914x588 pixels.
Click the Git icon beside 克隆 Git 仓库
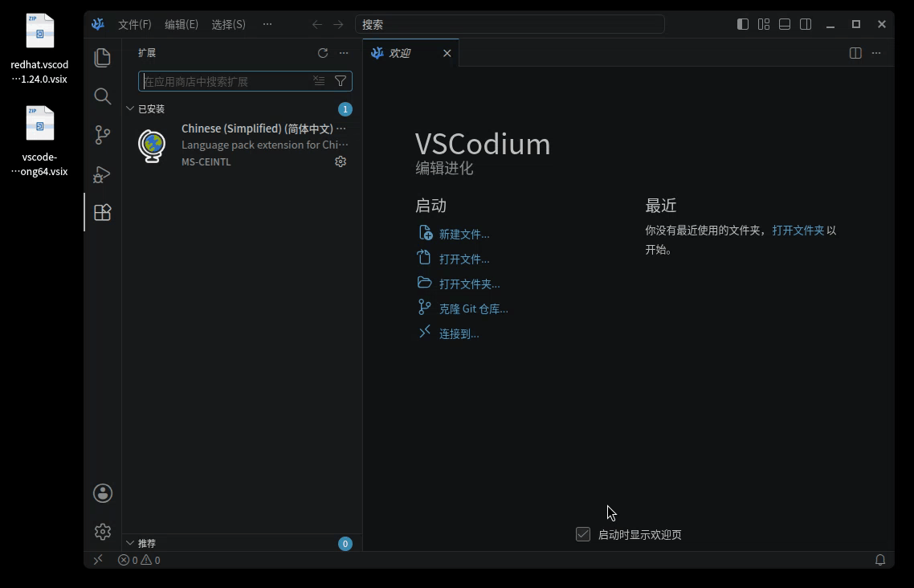coord(424,307)
